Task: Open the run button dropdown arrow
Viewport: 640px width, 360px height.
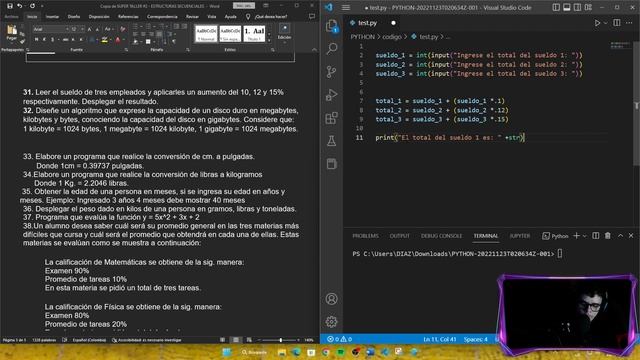Action: pyautogui.click(x=605, y=23)
